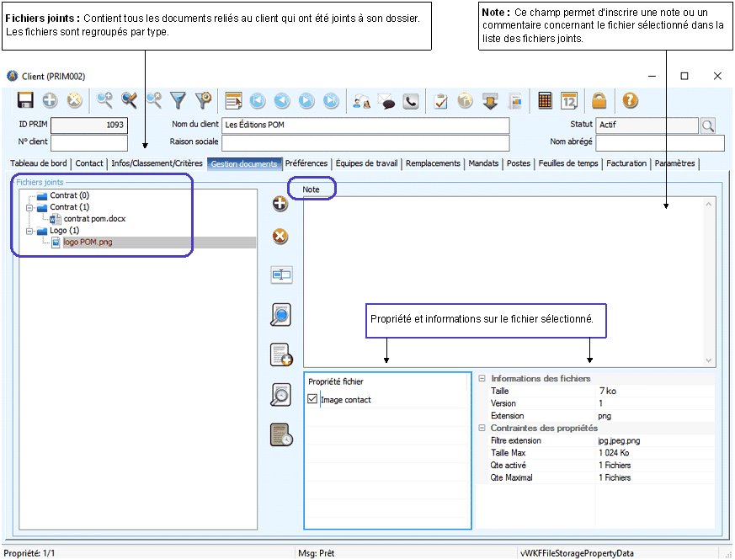735x560 pixels.
Task: Click the telephone icon in the toolbar
Action: click(411, 101)
